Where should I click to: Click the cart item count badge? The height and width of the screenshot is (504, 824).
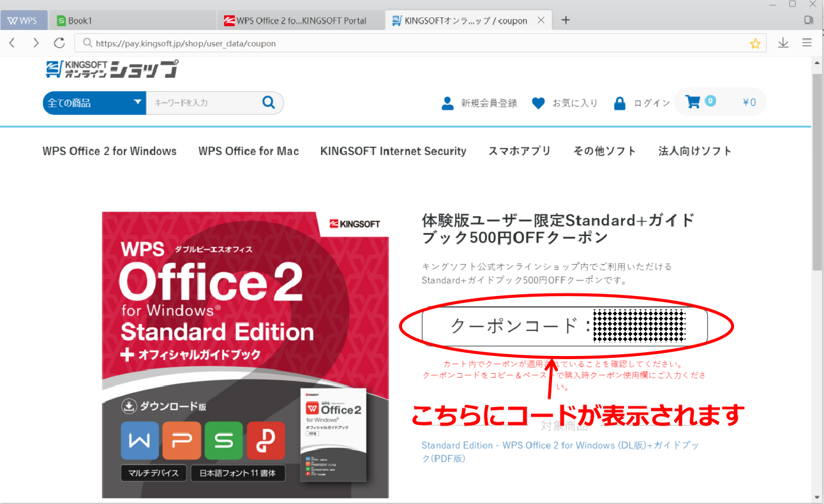pyautogui.click(x=710, y=101)
